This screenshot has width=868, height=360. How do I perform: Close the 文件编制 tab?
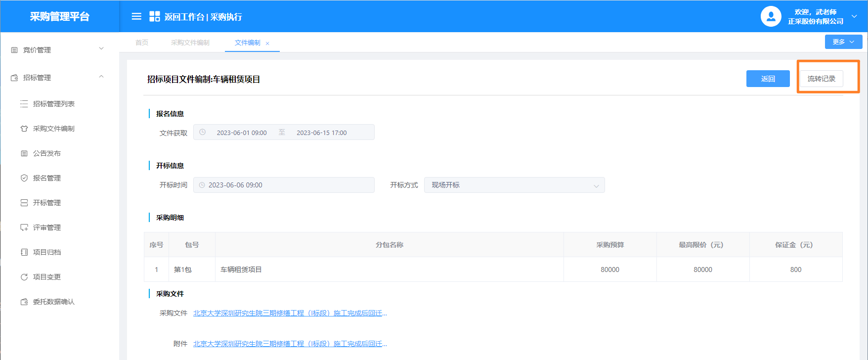pos(267,44)
